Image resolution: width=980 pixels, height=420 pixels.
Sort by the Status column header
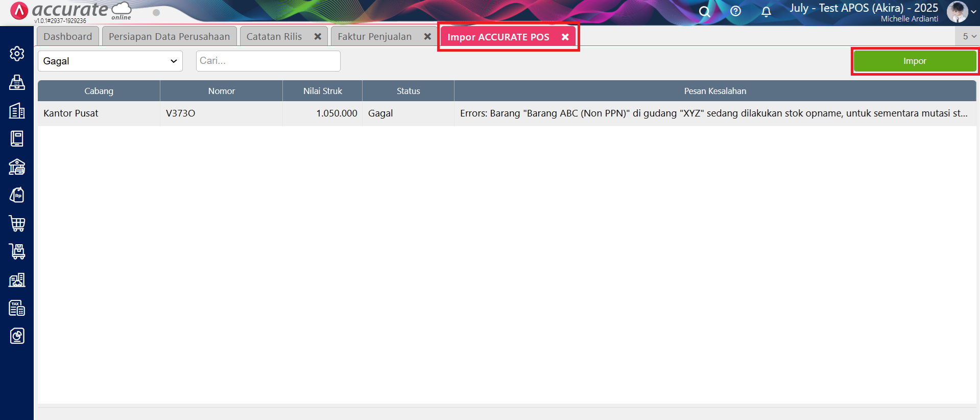[x=408, y=91]
